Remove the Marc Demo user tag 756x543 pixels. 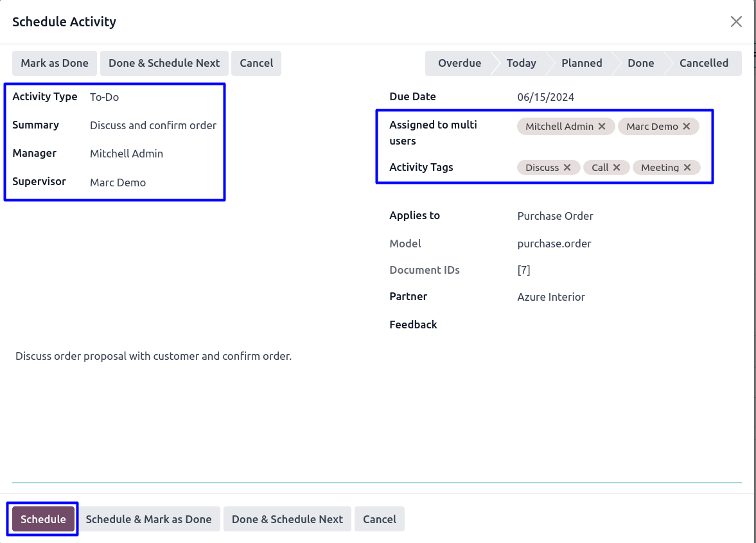(686, 127)
